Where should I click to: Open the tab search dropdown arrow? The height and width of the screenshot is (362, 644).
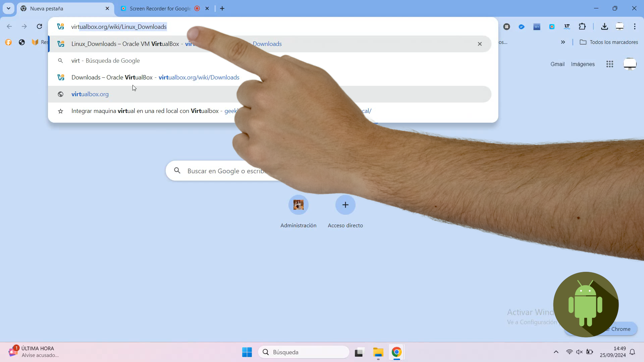(x=8, y=8)
